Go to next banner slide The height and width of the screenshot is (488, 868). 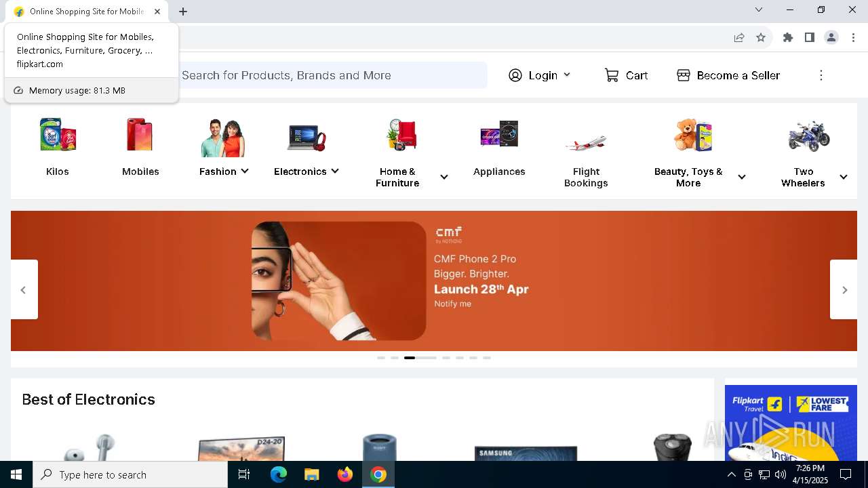click(x=844, y=289)
